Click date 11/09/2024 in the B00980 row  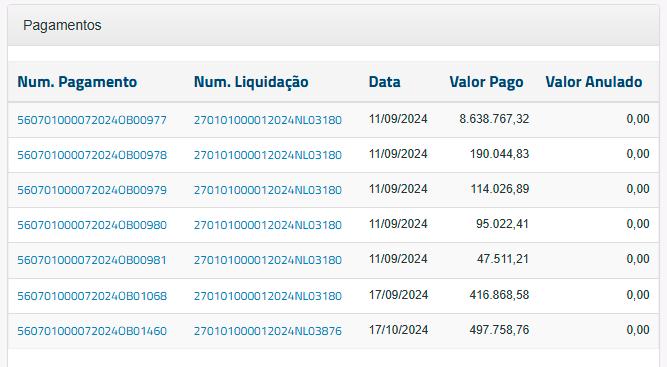398,224
